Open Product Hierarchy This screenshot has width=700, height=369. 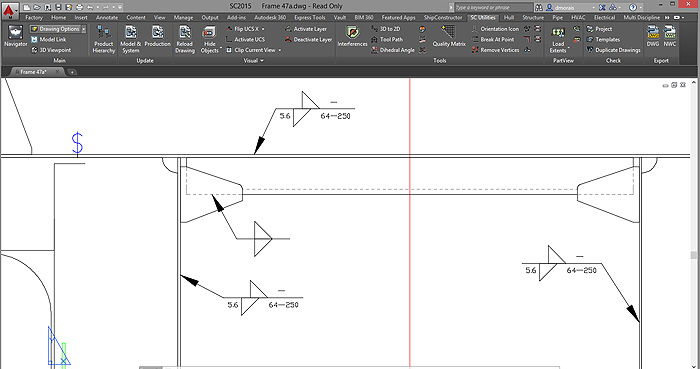pos(104,39)
